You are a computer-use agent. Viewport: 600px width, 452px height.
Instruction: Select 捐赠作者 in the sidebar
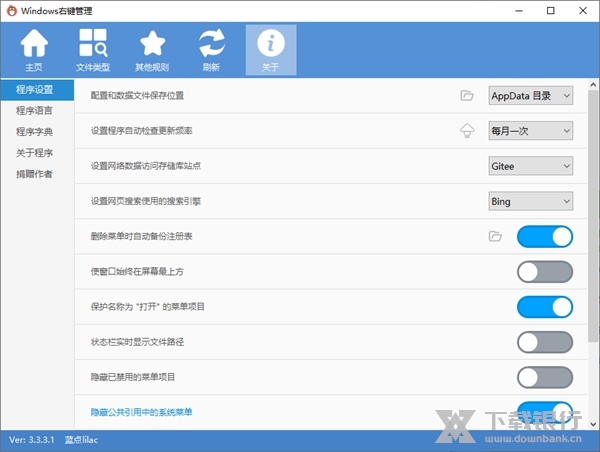(x=34, y=174)
